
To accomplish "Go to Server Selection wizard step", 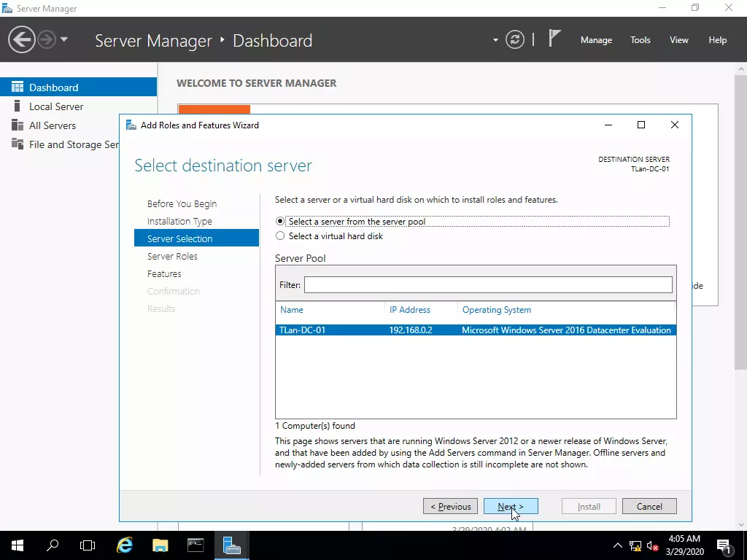I will point(196,238).
